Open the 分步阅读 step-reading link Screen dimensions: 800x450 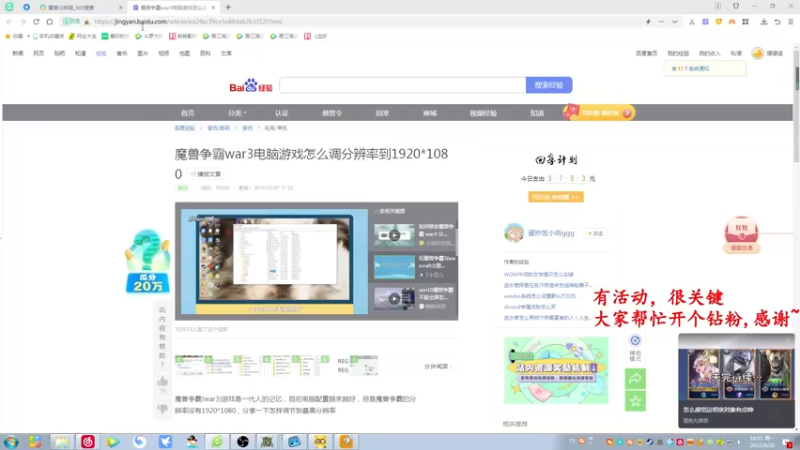(x=437, y=366)
